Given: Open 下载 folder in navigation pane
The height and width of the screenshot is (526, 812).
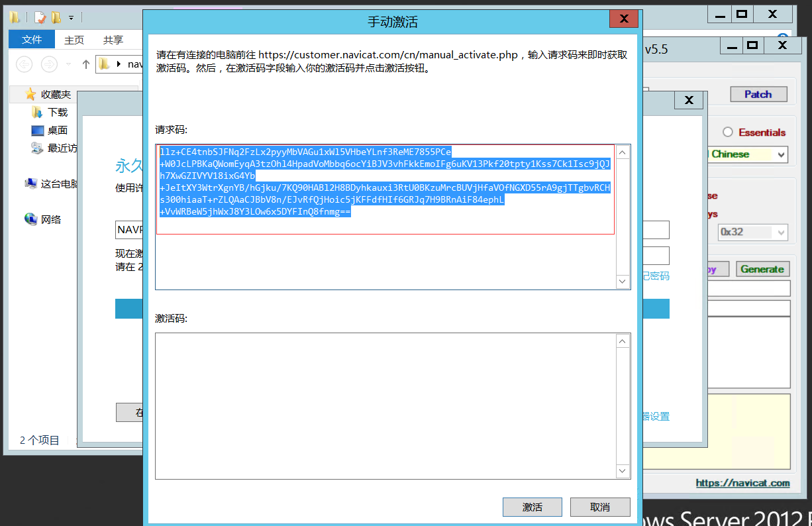Looking at the screenshot, I should (x=58, y=113).
